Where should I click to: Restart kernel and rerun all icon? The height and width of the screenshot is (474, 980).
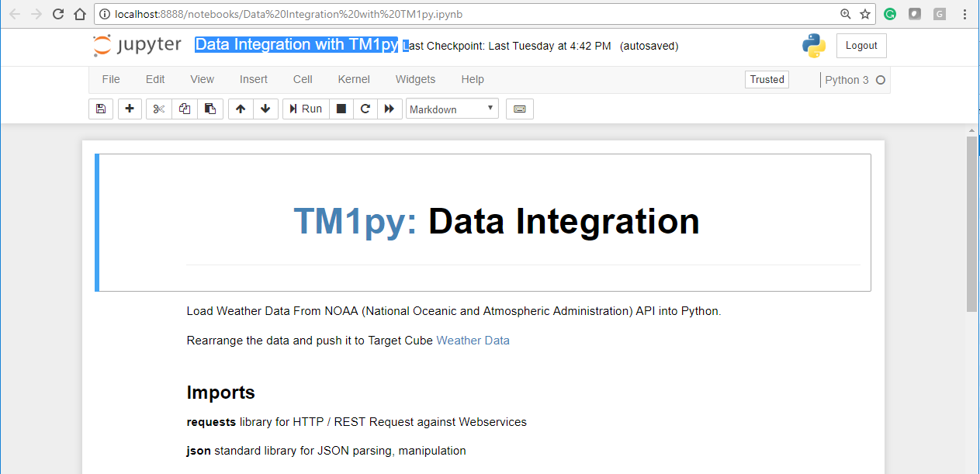(390, 109)
